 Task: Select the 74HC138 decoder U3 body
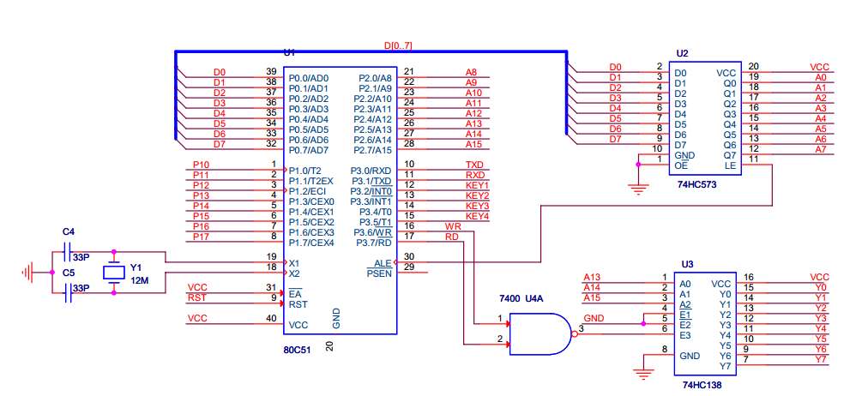(705, 323)
